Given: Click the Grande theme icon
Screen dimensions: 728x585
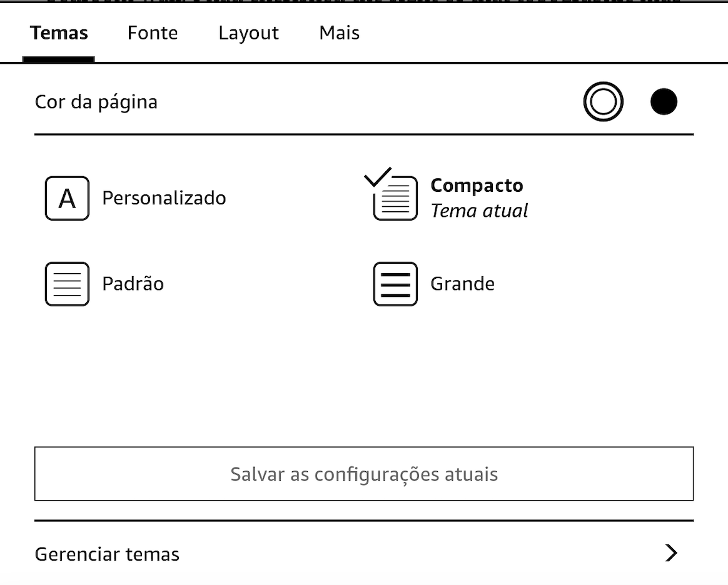Looking at the screenshot, I should (x=395, y=284).
